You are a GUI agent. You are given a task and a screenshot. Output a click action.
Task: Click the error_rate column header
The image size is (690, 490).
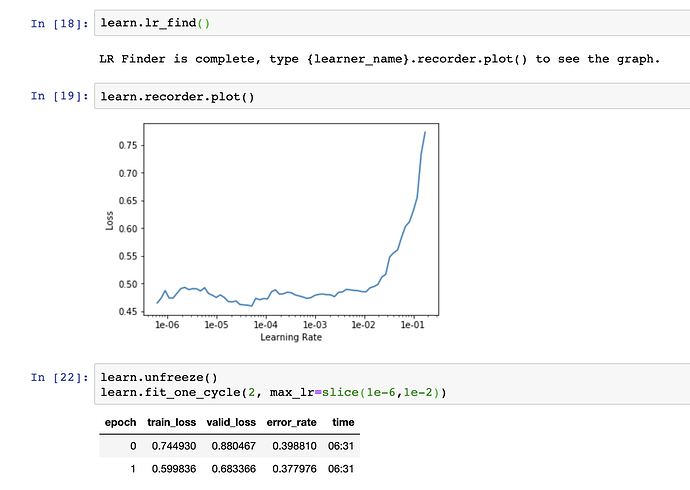click(291, 423)
